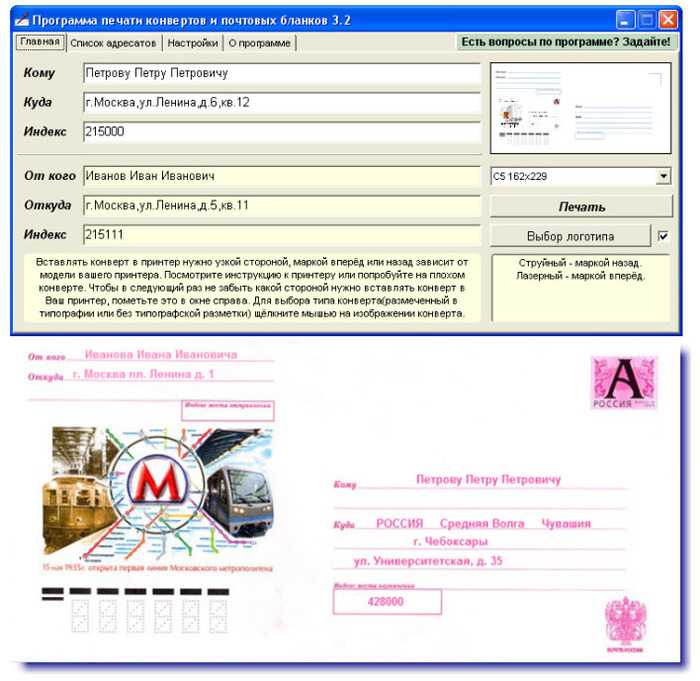
Task: Click 'ул. Университетская, д. 35' on the envelope
Action: [x=428, y=561]
